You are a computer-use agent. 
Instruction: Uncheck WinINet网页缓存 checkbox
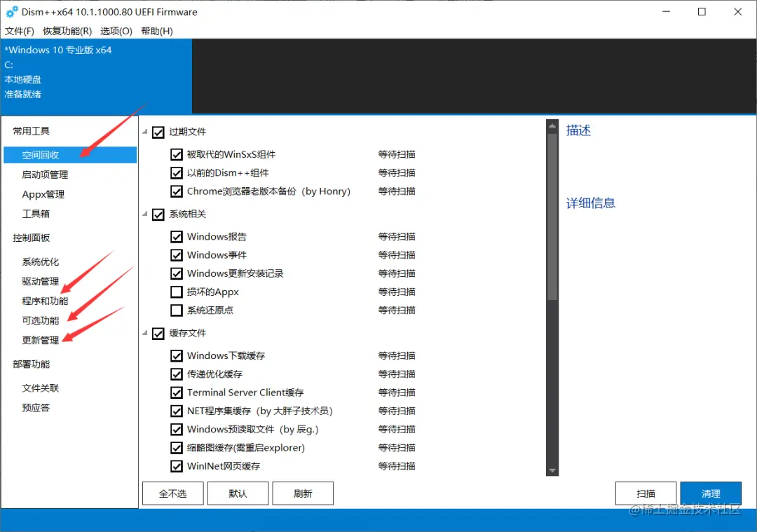pyautogui.click(x=177, y=466)
